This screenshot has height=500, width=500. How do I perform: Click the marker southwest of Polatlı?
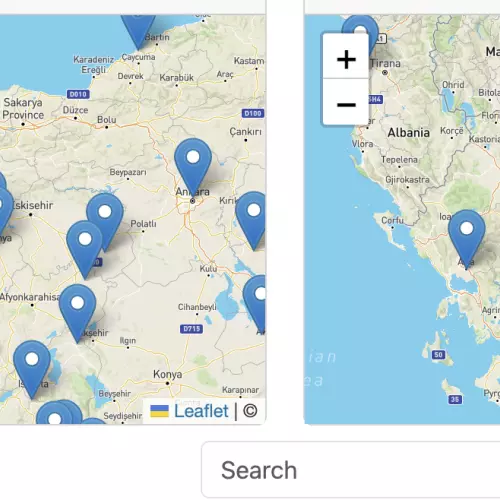(84, 249)
